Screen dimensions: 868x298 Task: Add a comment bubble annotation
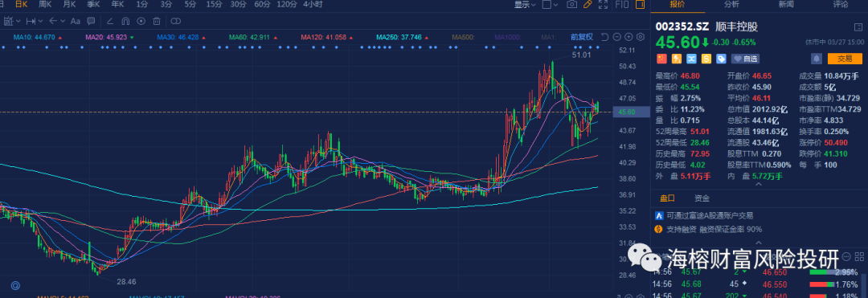click(91, 21)
